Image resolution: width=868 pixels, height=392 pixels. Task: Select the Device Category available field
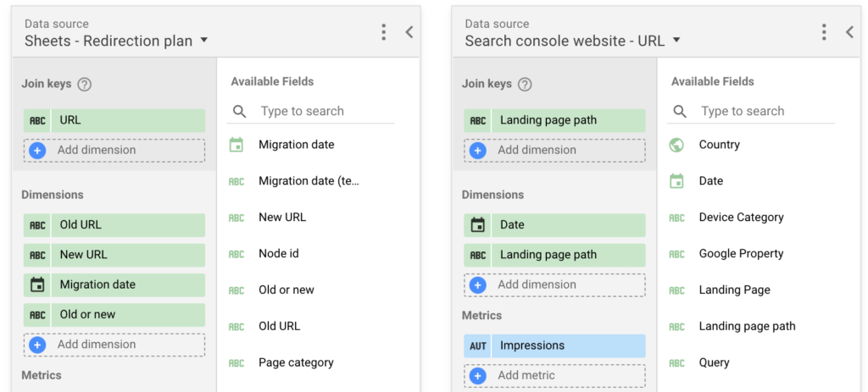point(741,218)
